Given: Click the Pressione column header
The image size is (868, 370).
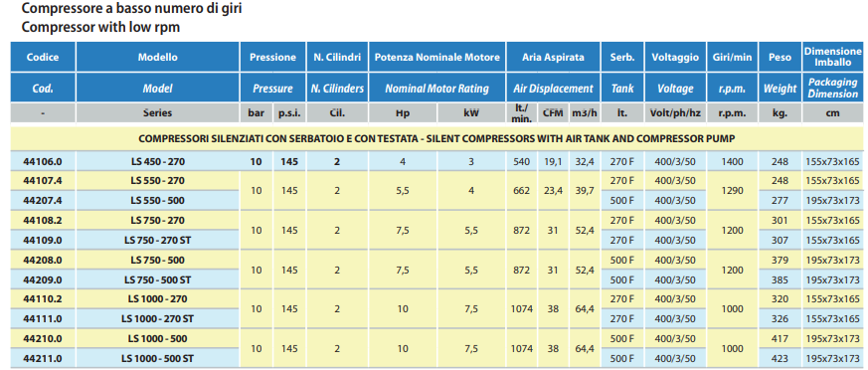Looking at the screenshot, I should point(272,57).
